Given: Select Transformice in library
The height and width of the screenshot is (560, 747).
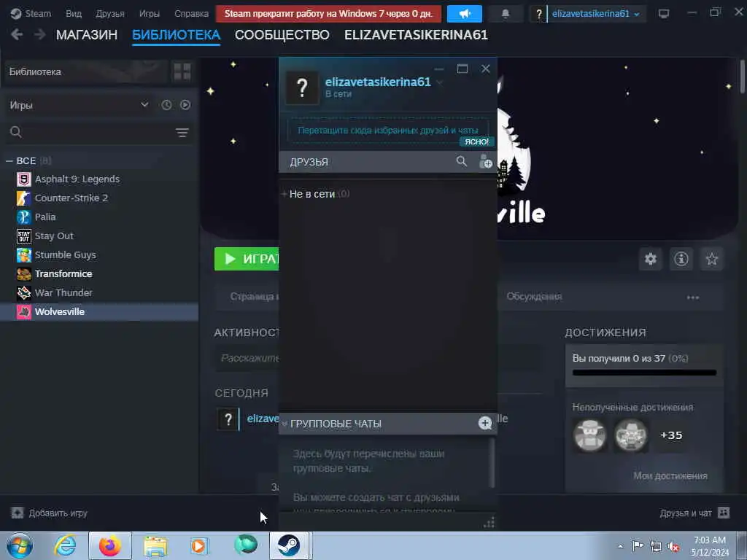Looking at the screenshot, I should (x=63, y=274).
